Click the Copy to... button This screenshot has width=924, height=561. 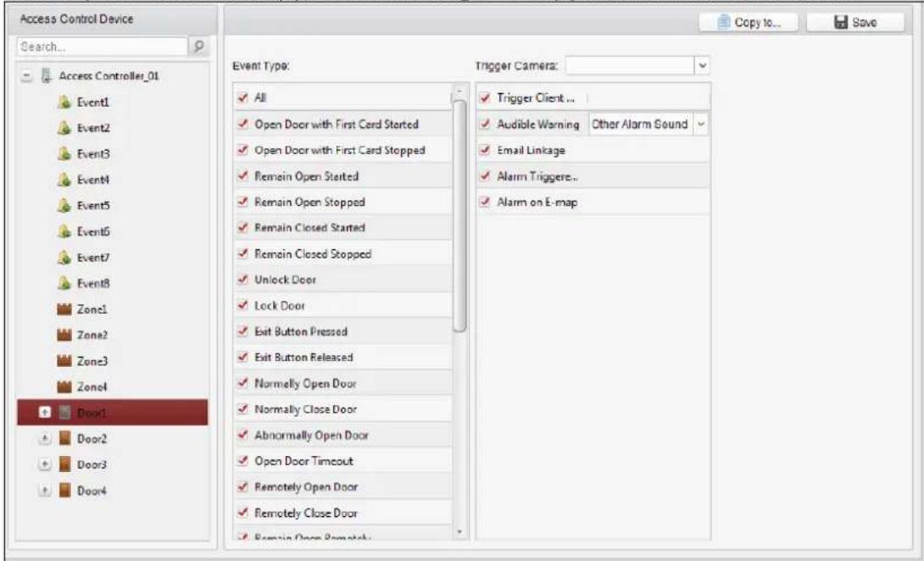[x=749, y=22]
